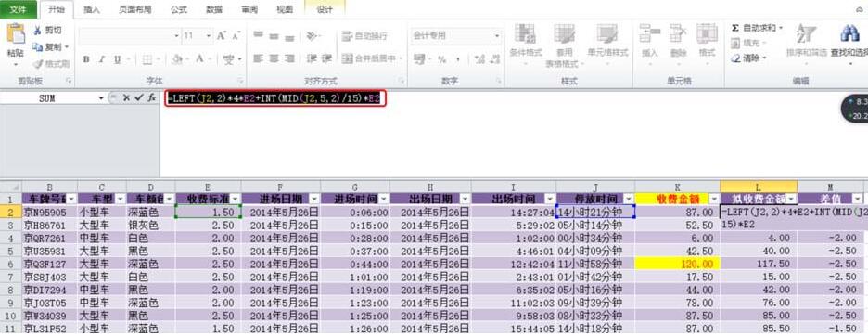Toggle Italic formatting
The width and height of the screenshot is (868, 336).
(101, 59)
